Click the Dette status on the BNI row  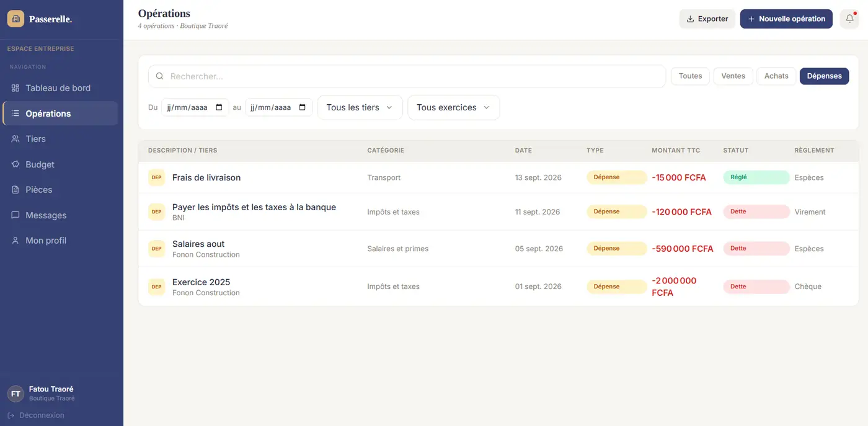(x=756, y=211)
